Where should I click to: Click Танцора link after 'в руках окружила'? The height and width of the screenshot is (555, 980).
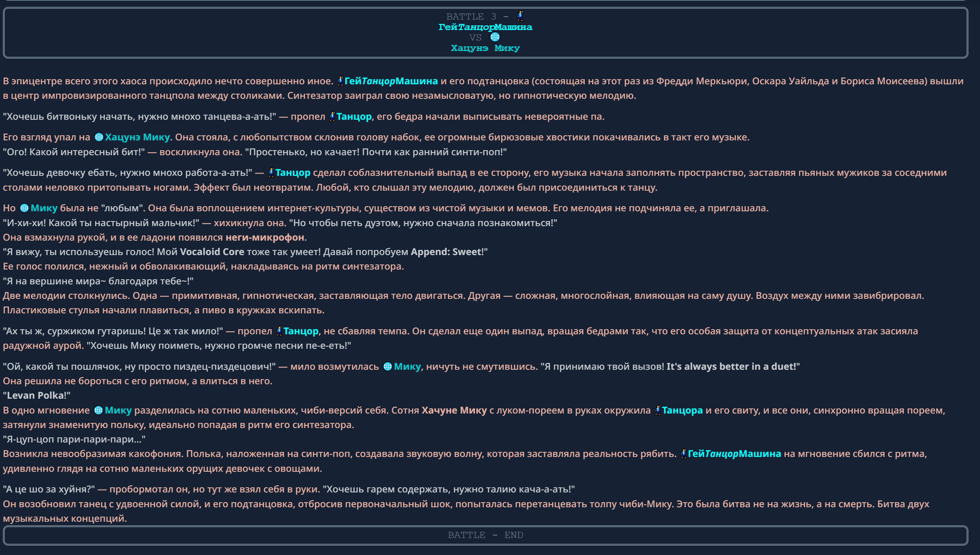(682, 411)
